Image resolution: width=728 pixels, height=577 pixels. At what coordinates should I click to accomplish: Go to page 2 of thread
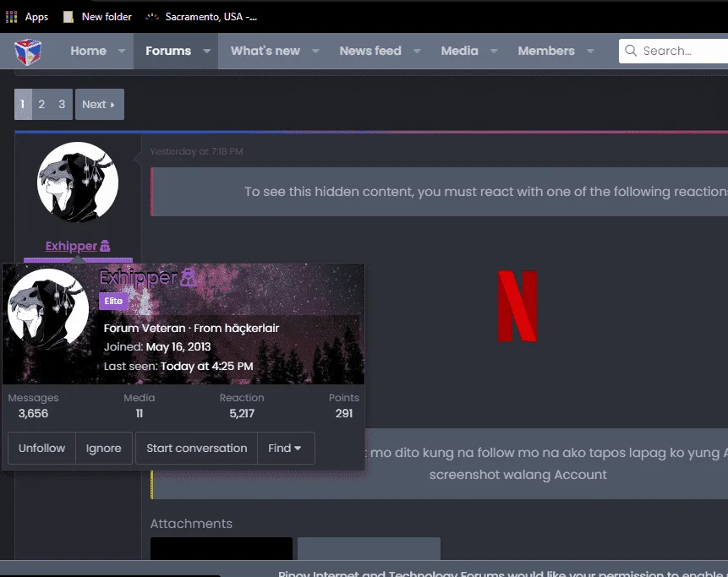[x=41, y=105]
